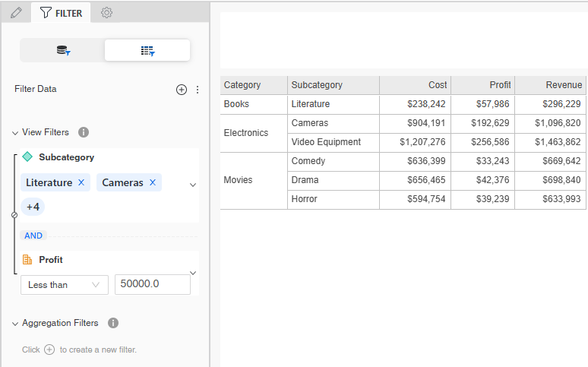This screenshot has width=588, height=367.
Task: Click the 50000.0 profit value field
Action: [152, 284]
